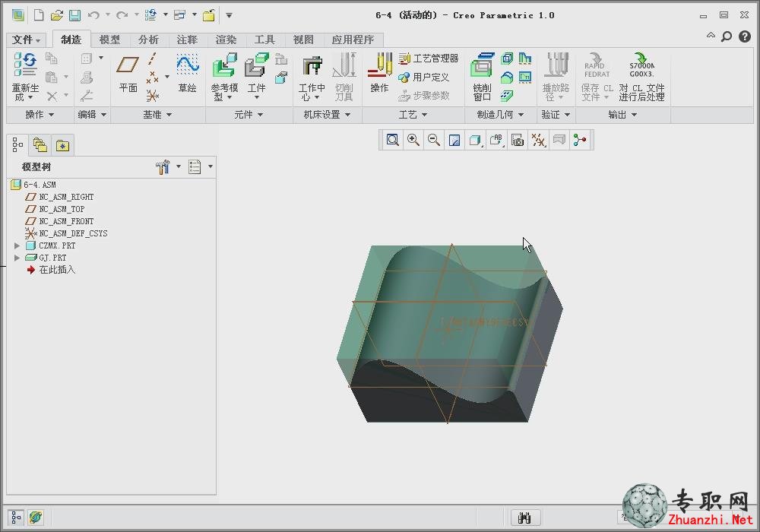
Task: Switch to the View (视图) tab
Action: tap(303, 40)
